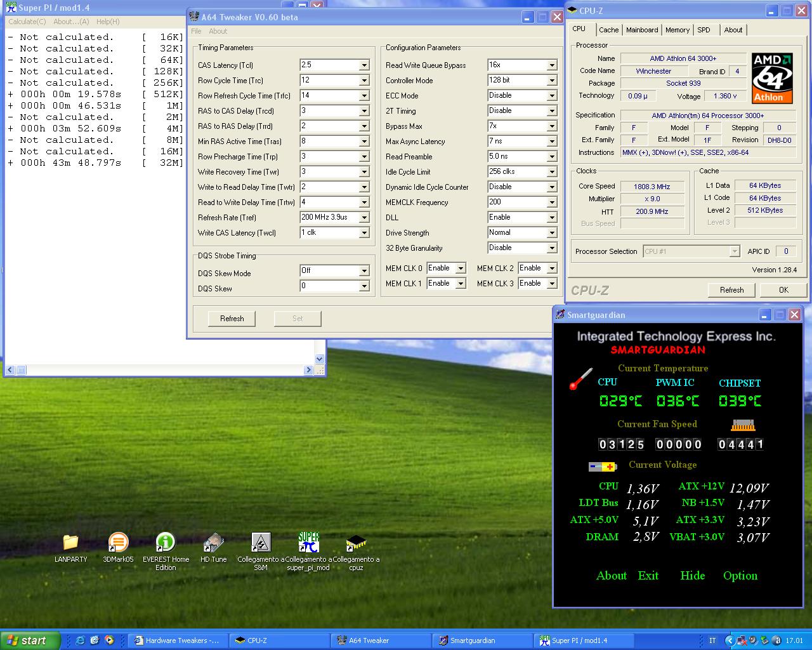Click the Set button in A64 Tweaker
Viewport: 812px width, 650px height.
coord(298,319)
